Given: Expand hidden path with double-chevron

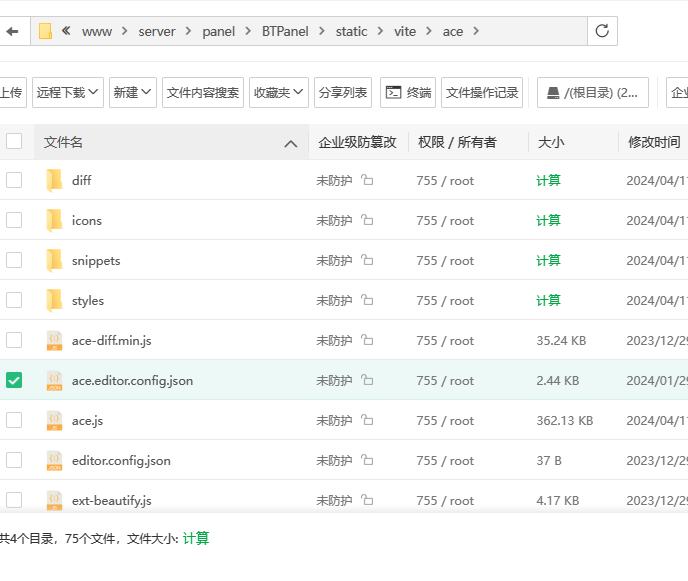Looking at the screenshot, I should [66, 31].
